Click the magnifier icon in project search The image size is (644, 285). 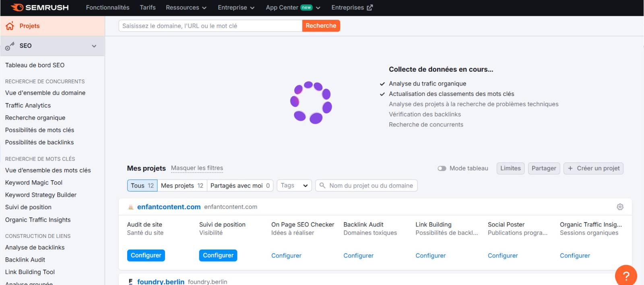coord(322,185)
